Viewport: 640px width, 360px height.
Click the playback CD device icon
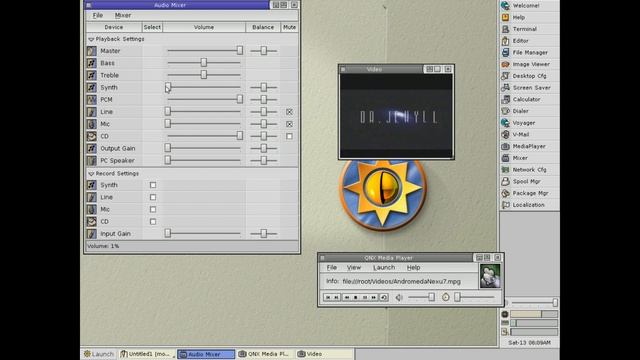tap(91, 136)
